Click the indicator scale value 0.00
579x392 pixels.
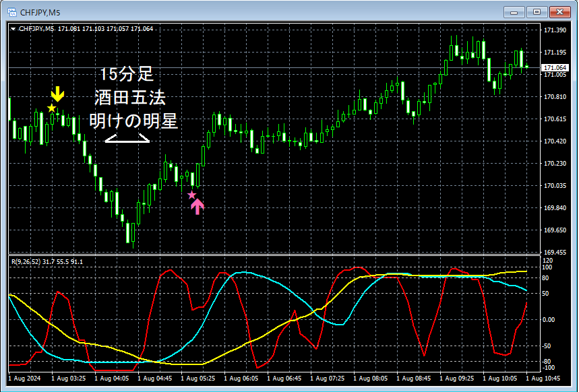coord(549,320)
